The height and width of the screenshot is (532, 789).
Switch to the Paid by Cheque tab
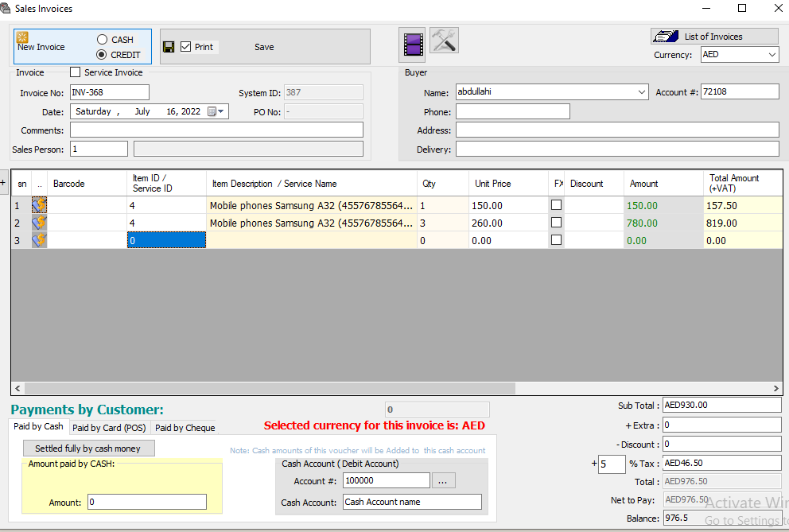coord(184,427)
